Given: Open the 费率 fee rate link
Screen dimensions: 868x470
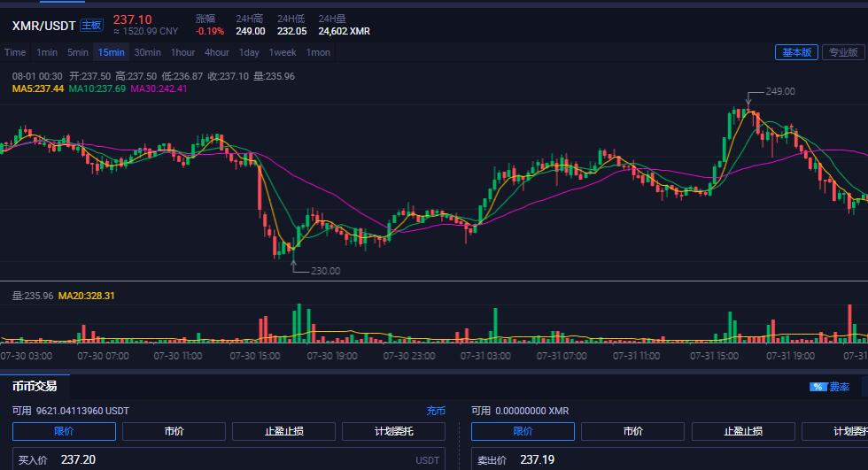Looking at the screenshot, I should (839, 387).
